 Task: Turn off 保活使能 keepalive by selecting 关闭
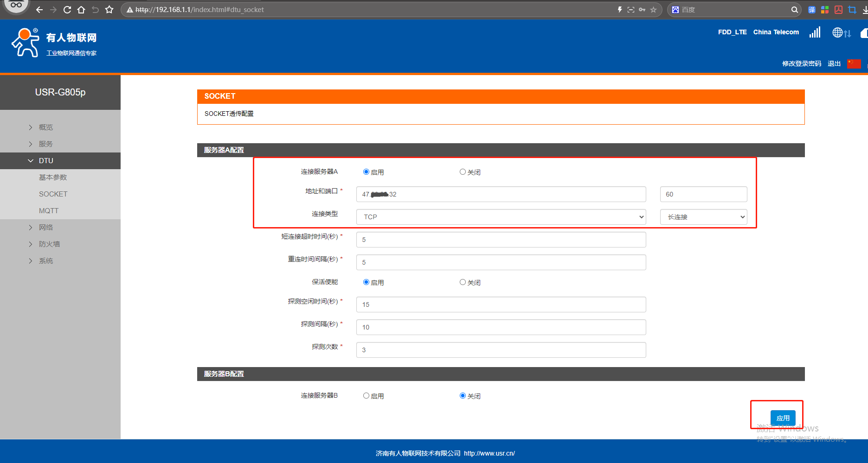tap(463, 282)
